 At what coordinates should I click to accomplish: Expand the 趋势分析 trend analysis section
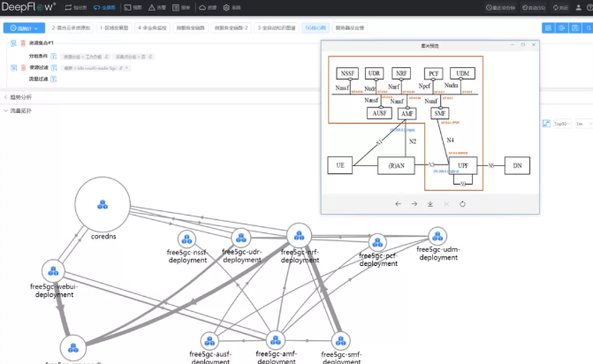point(18,97)
